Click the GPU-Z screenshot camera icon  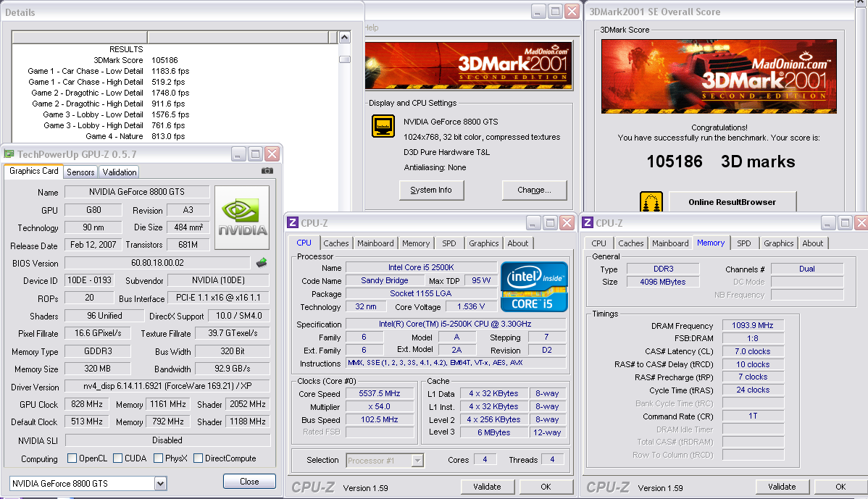coord(267,171)
